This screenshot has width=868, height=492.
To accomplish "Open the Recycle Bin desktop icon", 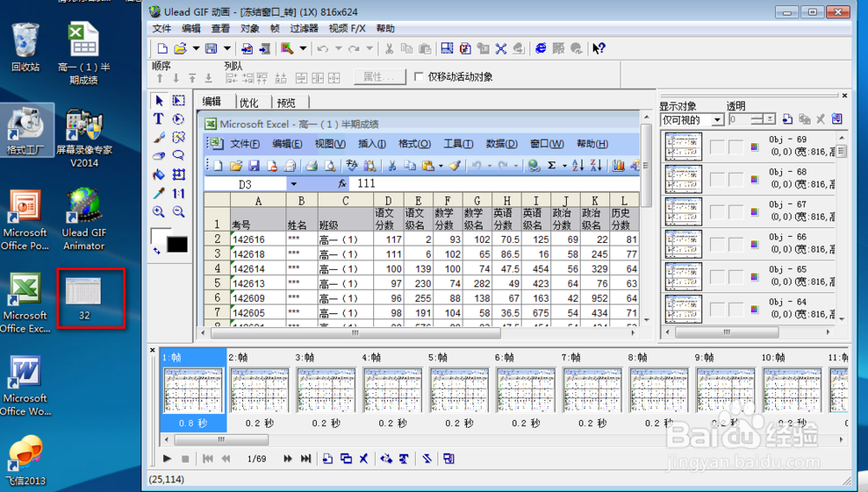I will point(25,48).
